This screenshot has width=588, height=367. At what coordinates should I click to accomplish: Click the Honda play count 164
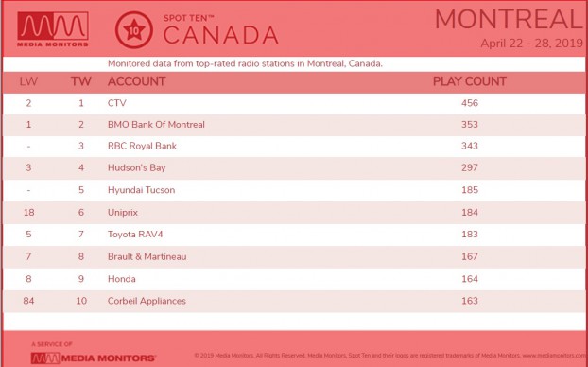pyautogui.click(x=470, y=279)
